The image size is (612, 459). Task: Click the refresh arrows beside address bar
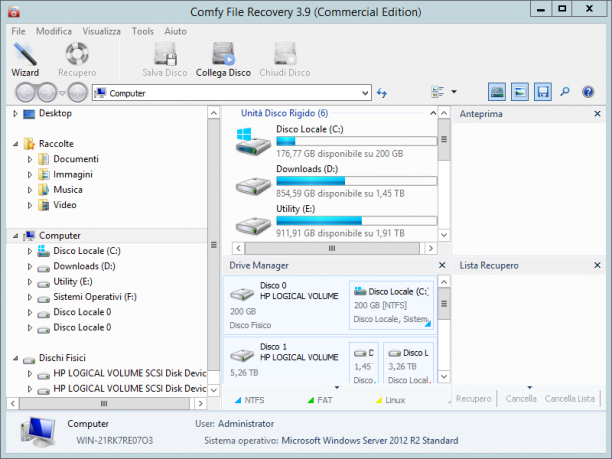pyautogui.click(x=382, y=93)
